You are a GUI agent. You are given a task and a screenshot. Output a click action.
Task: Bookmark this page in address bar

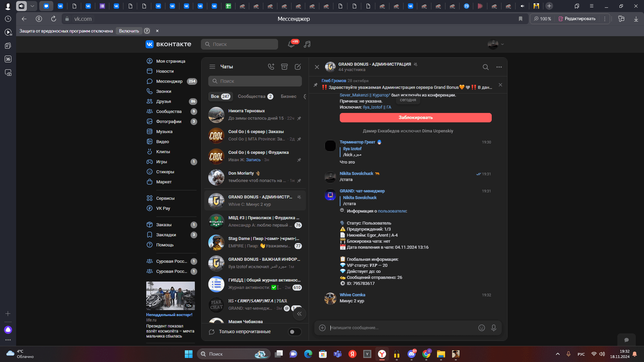521,19
